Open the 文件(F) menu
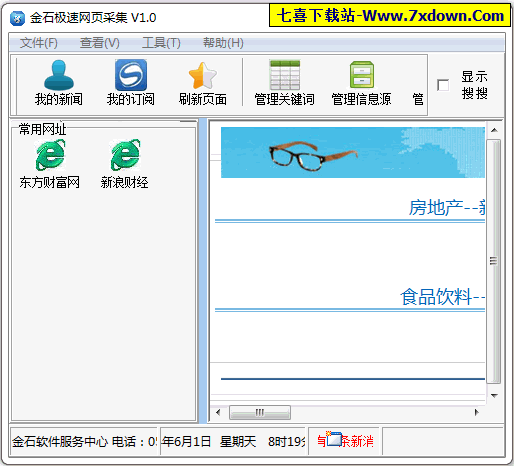The image size is (514, 466). (39, 43)
